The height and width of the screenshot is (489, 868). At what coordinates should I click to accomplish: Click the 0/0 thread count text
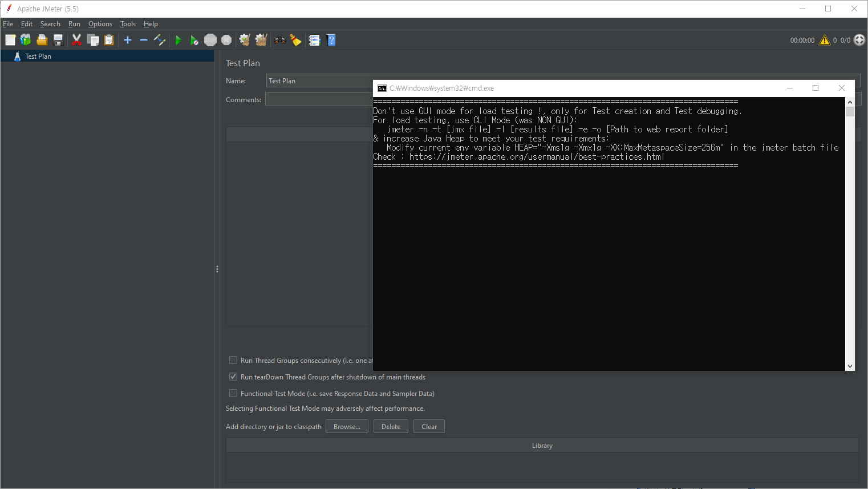845,41
